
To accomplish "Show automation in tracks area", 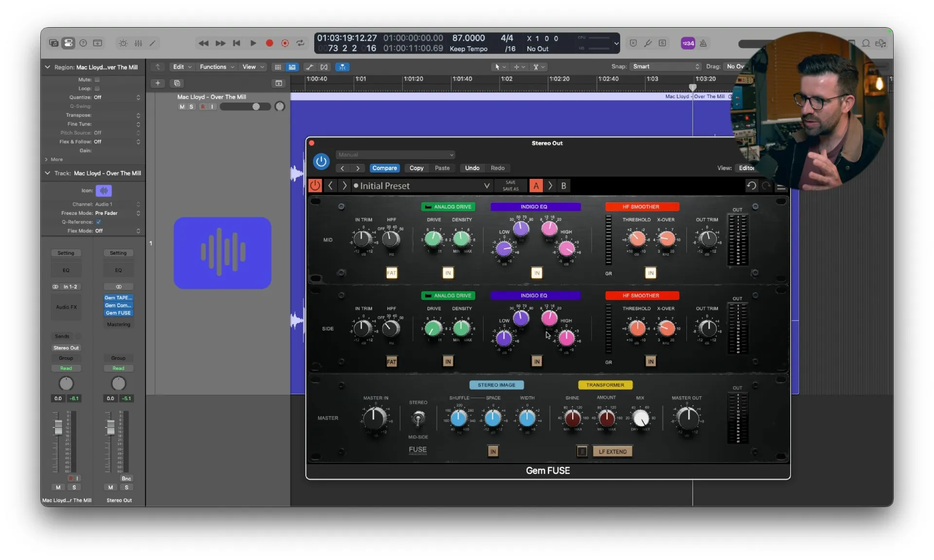I will (x=309, y=67).
